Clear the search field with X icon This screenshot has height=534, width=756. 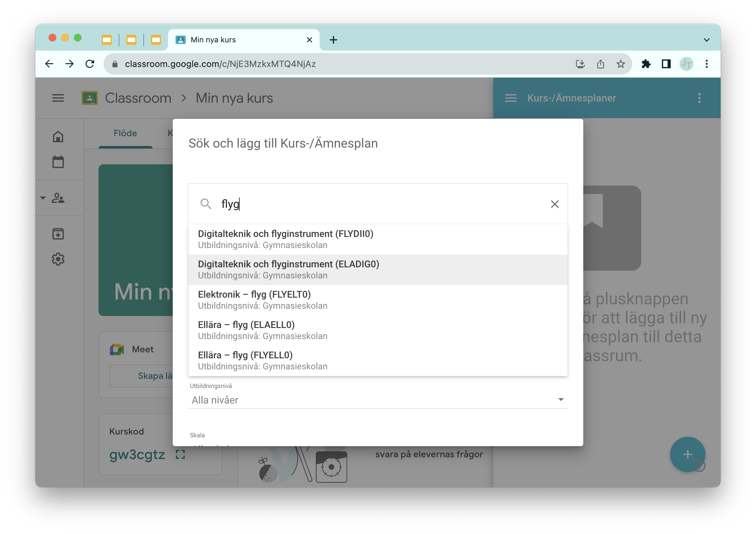coord(555,204)
